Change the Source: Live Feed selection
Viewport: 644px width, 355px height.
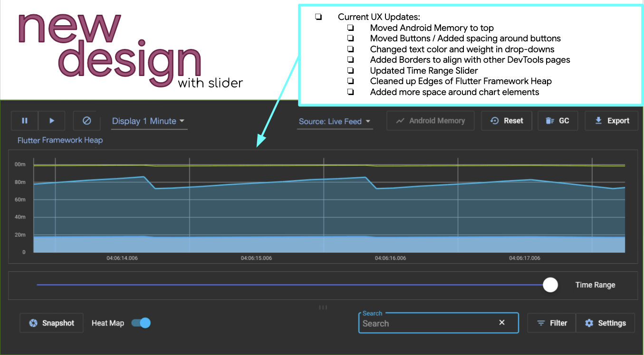pos(335,122)
